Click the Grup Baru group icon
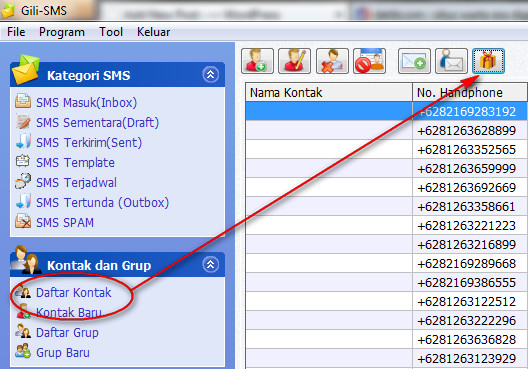This screenshot has height=369, width=528. tap(23, 351)
